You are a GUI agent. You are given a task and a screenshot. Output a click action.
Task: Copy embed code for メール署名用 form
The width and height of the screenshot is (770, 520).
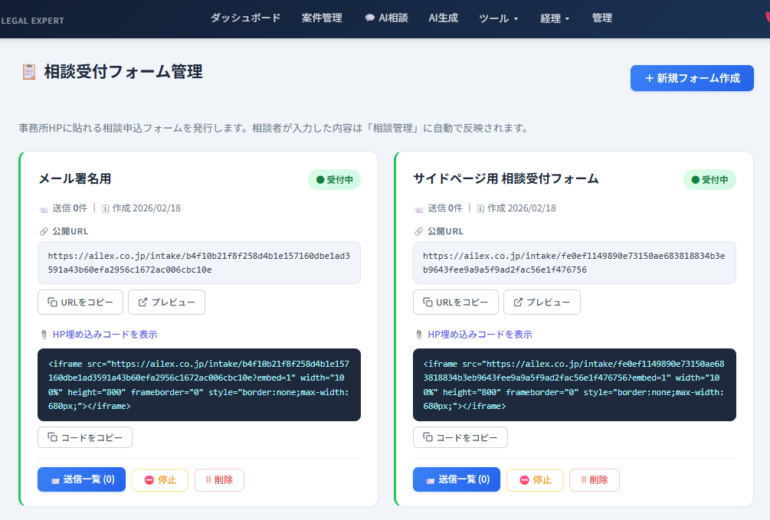point(85,437)
